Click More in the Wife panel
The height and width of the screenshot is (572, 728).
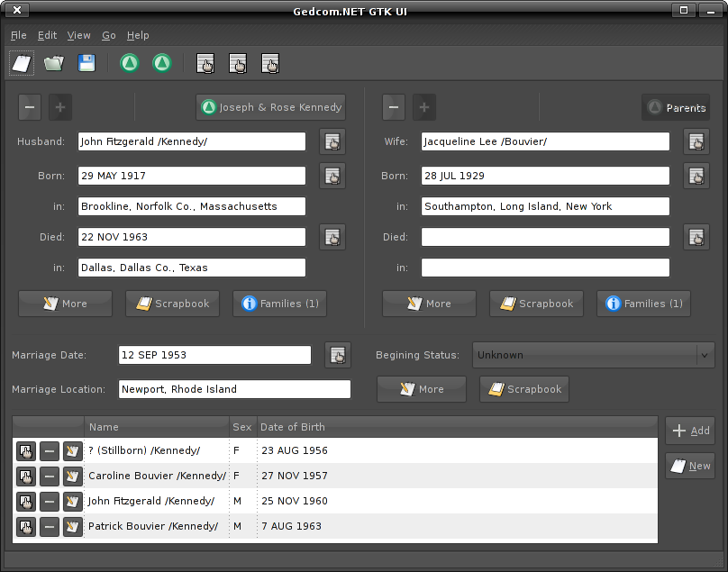(429, 304)
